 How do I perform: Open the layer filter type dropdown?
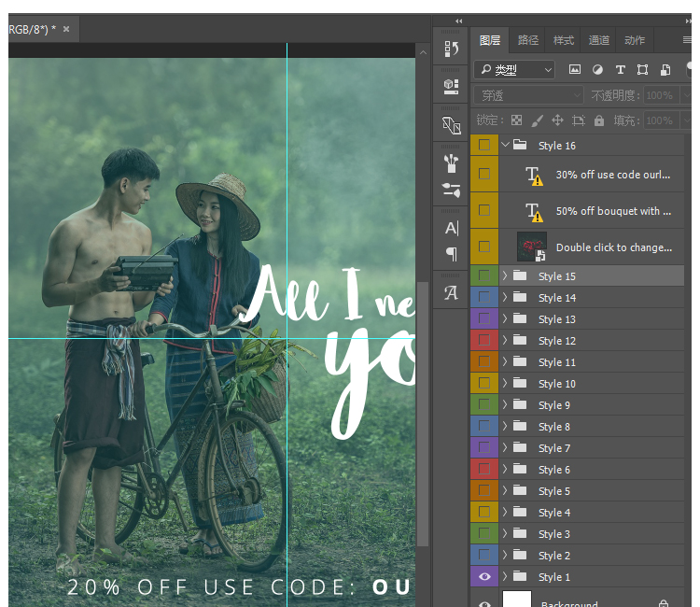(514, 70)
